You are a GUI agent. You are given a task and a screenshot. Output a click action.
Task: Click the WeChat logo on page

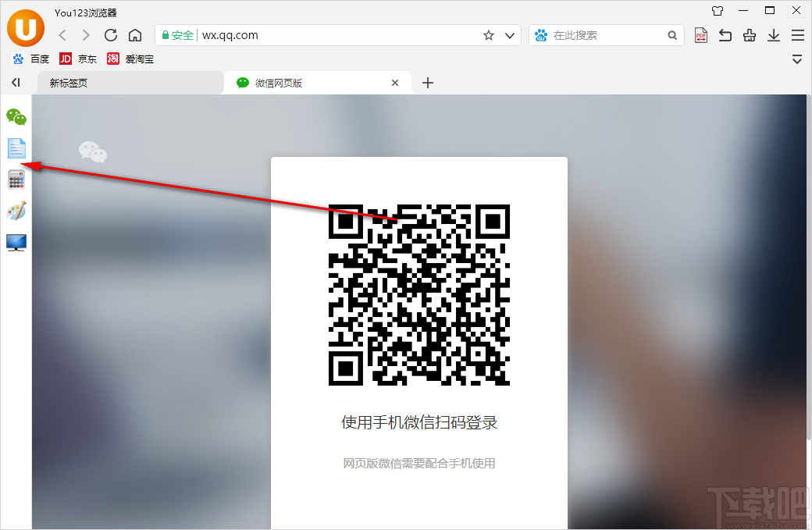coord(93,151)
